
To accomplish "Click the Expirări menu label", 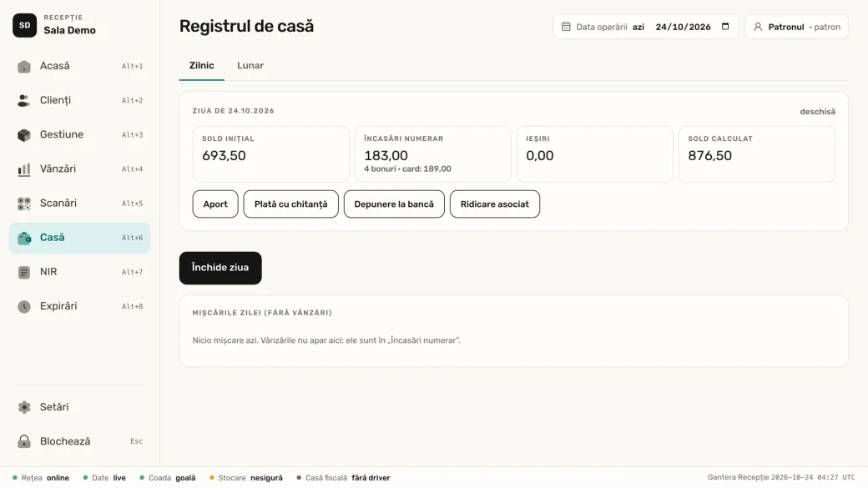I will tap(58, 306).
